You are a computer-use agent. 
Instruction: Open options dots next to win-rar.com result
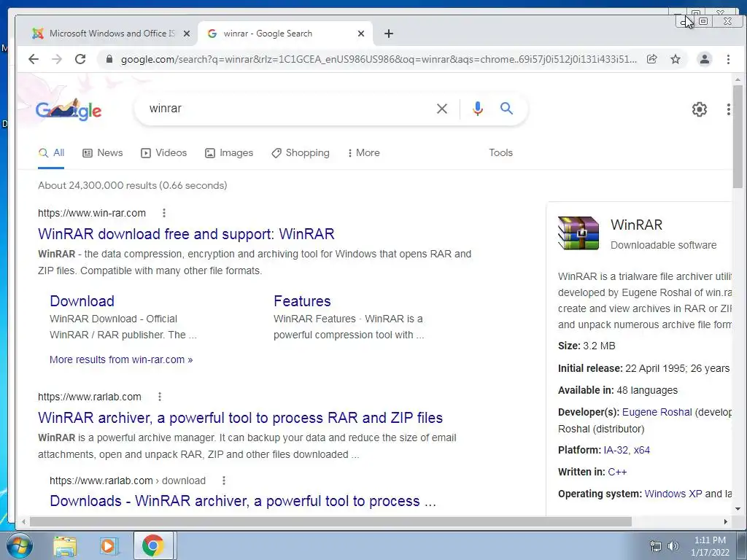pos(164,213)
